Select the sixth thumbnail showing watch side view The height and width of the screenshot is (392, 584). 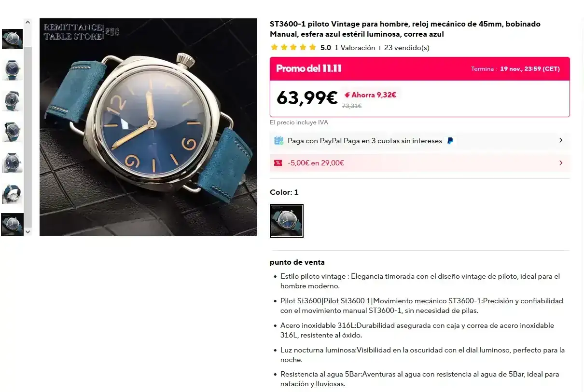pyautogui.click(x=12, y=193)
